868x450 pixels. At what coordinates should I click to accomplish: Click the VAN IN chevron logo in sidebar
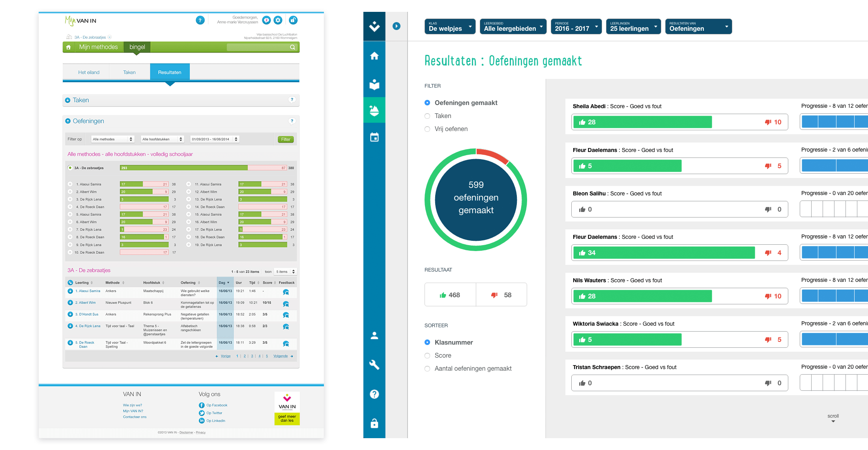pyautogui.click(x=374, y=26)
